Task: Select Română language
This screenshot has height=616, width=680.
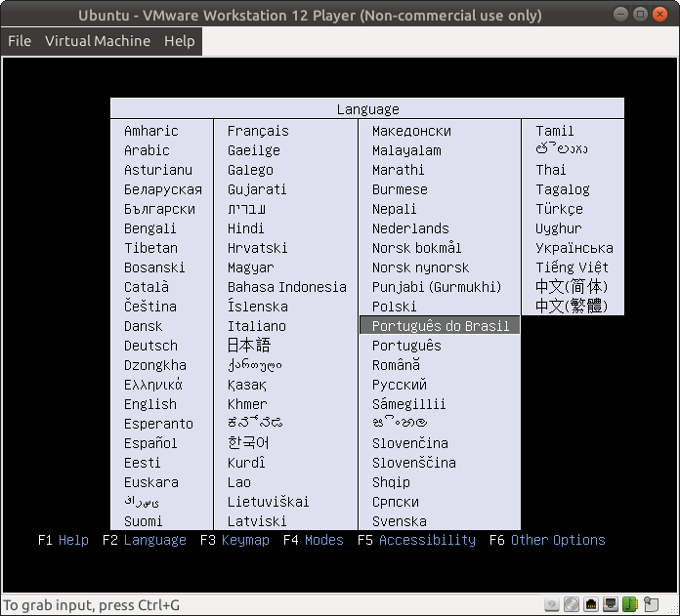Action: (396, 365)
